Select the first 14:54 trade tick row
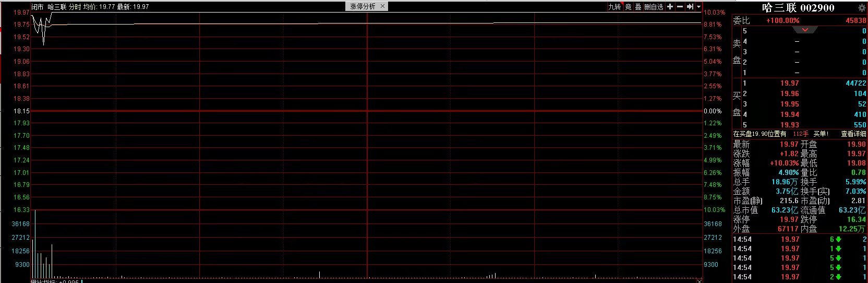This screenshot has height=283, width=868. [x=799, y=240]
